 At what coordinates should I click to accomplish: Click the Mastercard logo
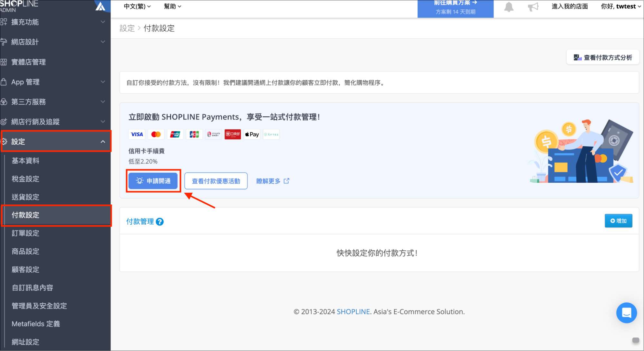point(156,134)
